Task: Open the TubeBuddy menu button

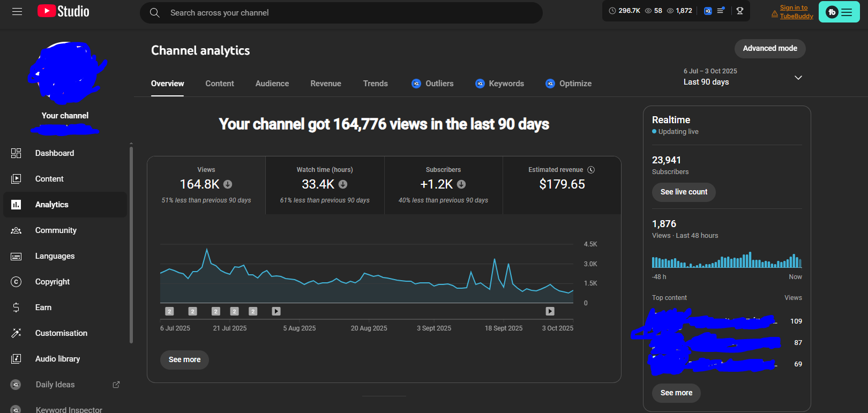Action: tap(839, 12)
